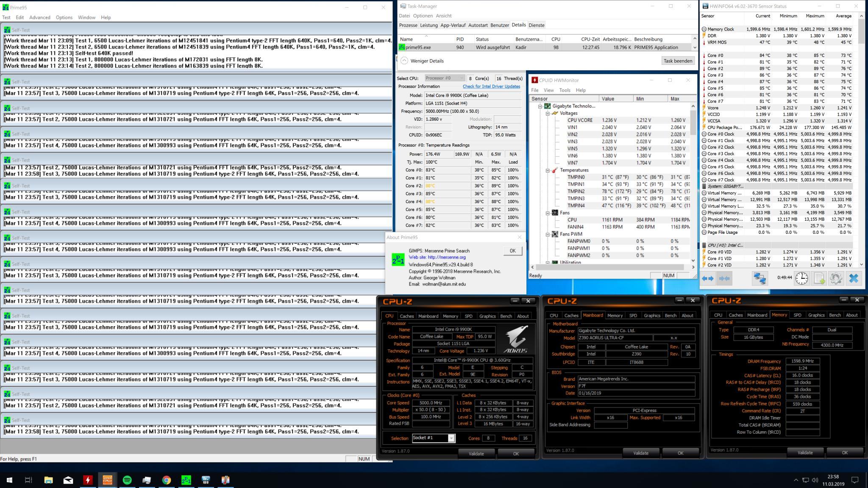Collapse the Gigabyte Technolo... tree node

[540, 106]
